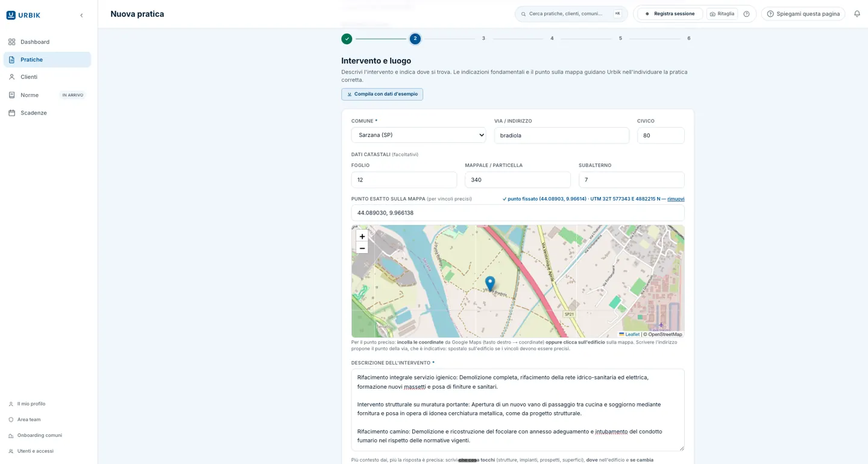Click the Urbik logo icon
The width and height of the screenshot is (868, 464).
tap(11, 15)
